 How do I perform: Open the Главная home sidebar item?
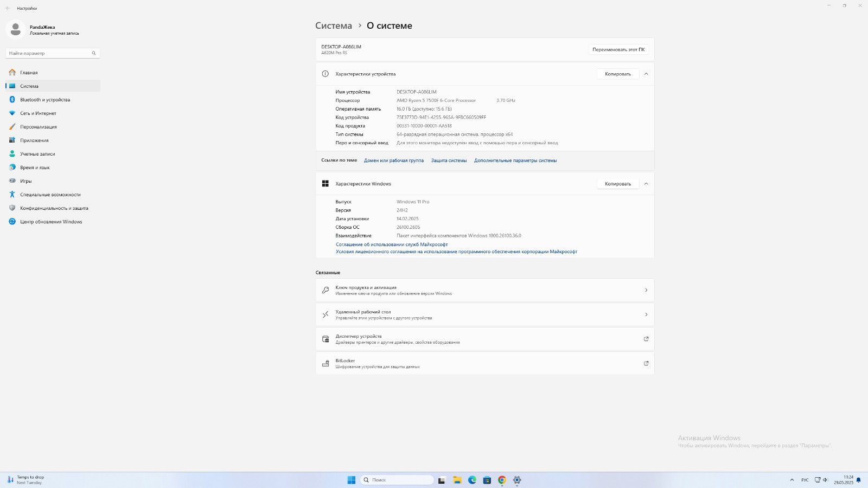pyautogui.click(x=53, y=73)
